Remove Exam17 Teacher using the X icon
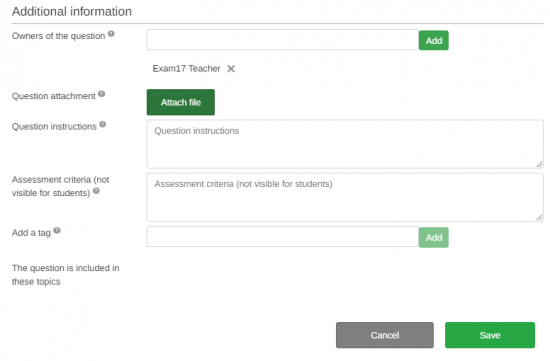The image size is (550, 361). pos(231,69)
